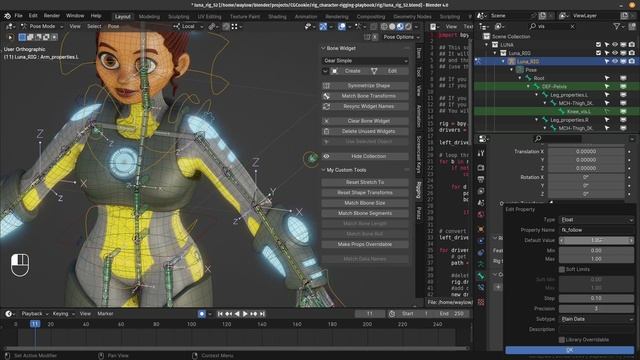Click the Default Value slider field
640x360 pixels.
[596, 240]
